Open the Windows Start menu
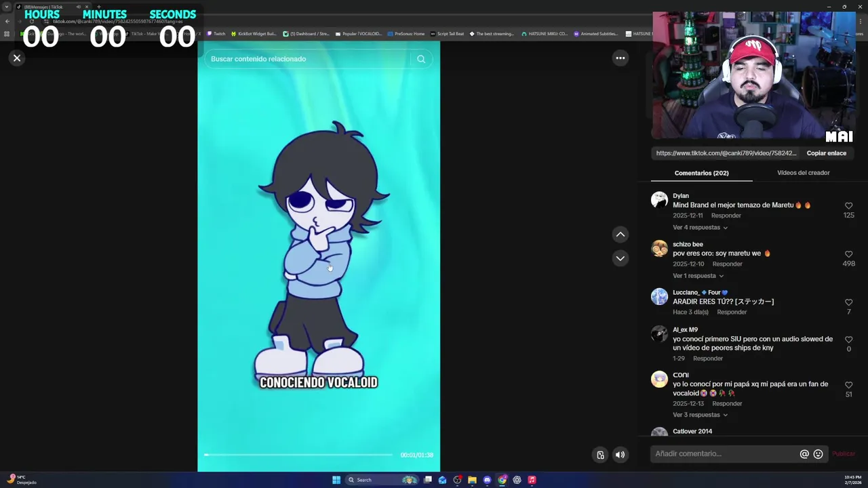This screenshot has width=868, height=488. 336,480
